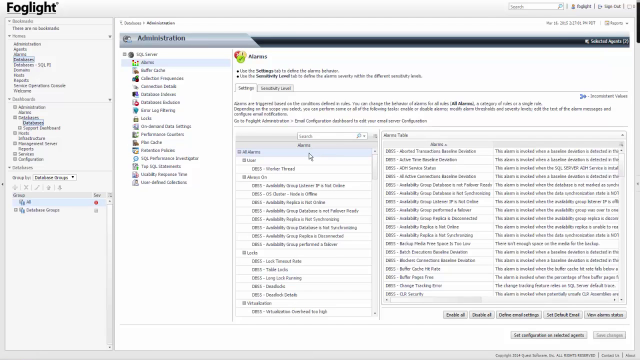Select DBSS - ADH Service Status row
This screenshot has height=360, width=640.
[x=411, y=168]
